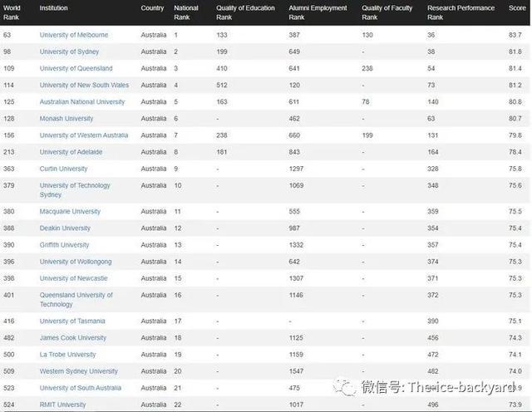Click Alumni Employment Rank header
This screenshot has width=532, height=412.
click(x=318, y=12)
